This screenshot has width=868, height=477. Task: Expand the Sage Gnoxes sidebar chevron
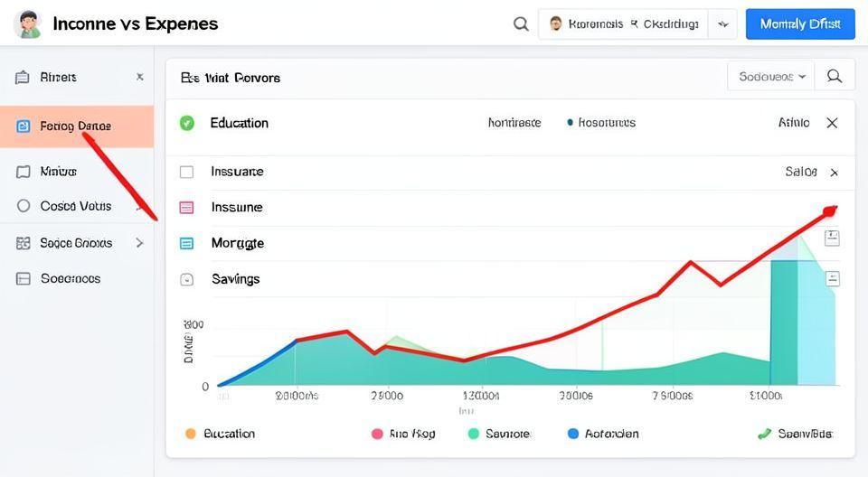tap(139, 242)
